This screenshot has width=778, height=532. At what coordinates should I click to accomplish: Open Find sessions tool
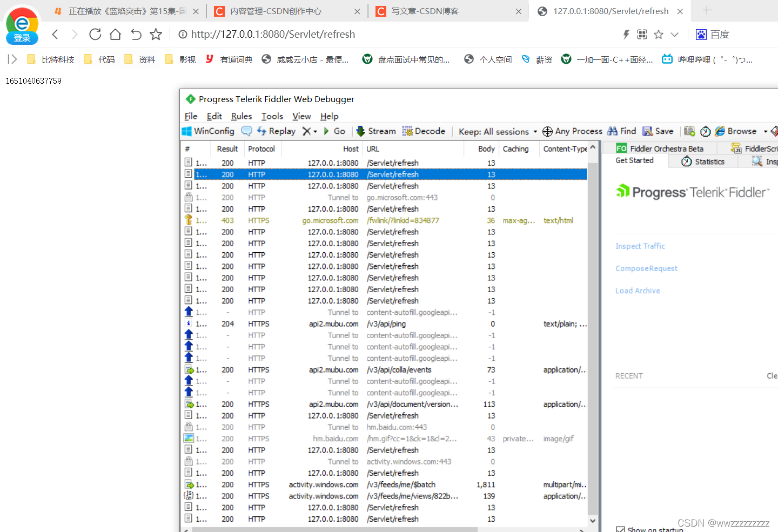click(622, 131)
